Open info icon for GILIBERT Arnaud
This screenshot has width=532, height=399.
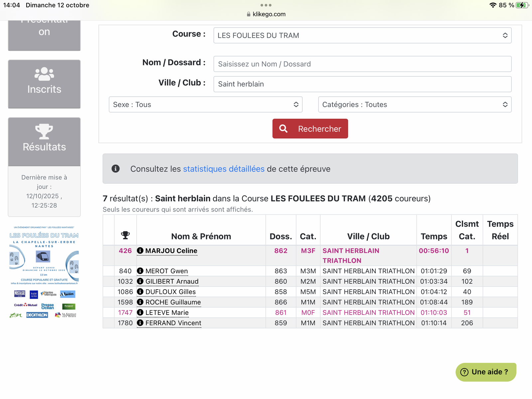[140, 281]
